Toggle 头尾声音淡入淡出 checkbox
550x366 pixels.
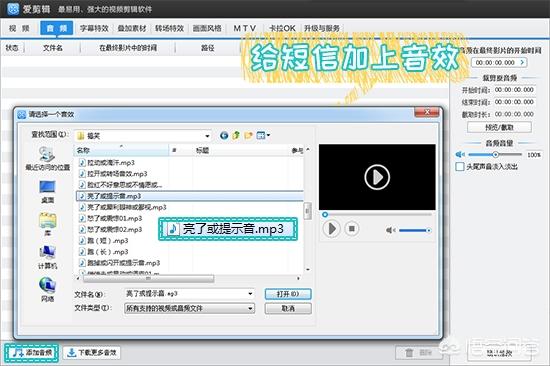[x=460, y=166]
